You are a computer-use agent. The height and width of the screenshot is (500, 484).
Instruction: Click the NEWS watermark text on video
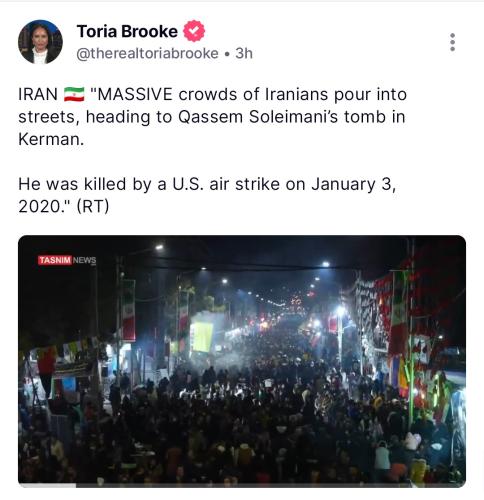click(x=84, y=260)
